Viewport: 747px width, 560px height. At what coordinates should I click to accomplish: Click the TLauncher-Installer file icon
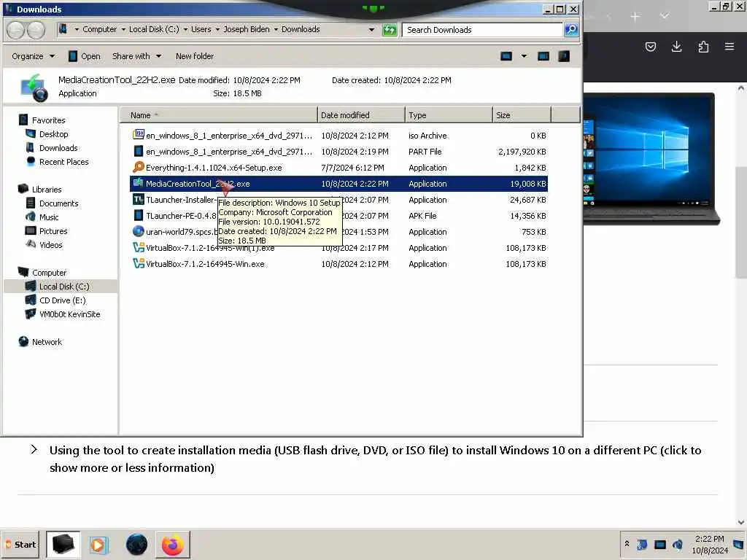(138, 200)
